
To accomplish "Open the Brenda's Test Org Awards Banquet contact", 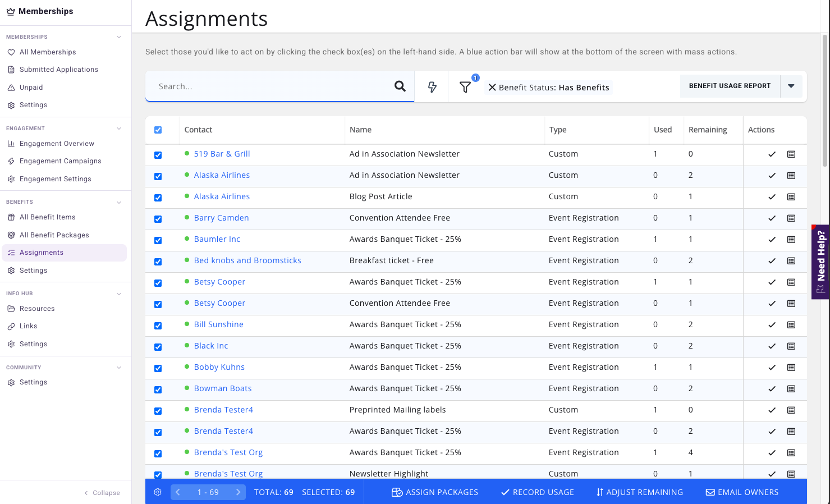I will tap(228, 452).
